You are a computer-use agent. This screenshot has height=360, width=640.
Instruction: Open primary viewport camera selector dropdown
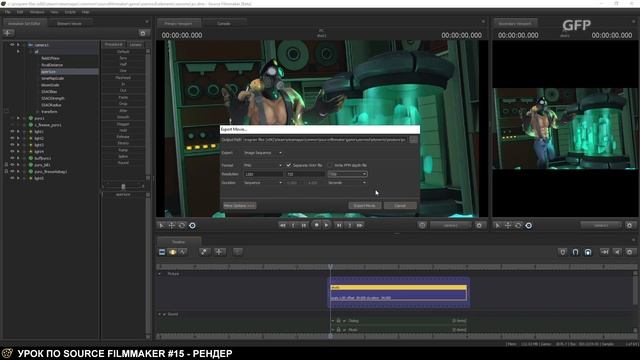[451, 225]
